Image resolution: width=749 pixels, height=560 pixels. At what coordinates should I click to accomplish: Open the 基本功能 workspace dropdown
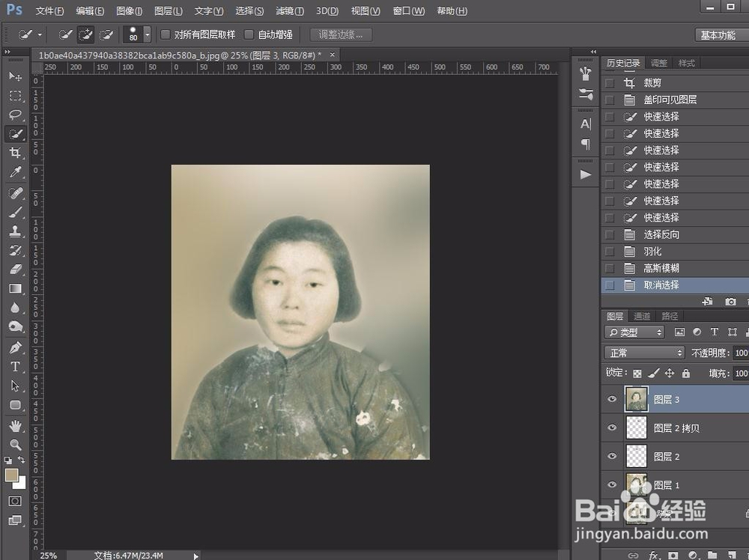(721, 35)
